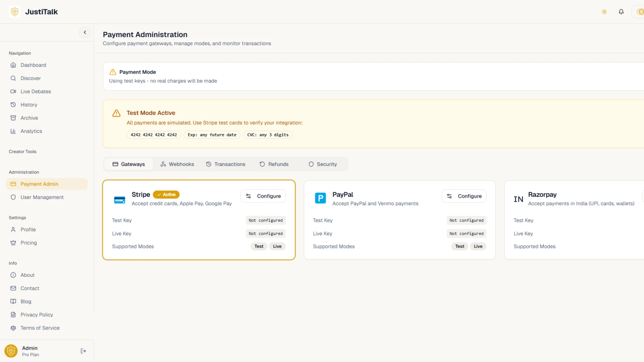
Task: Click the User Management shield icon
Action: 13,197
